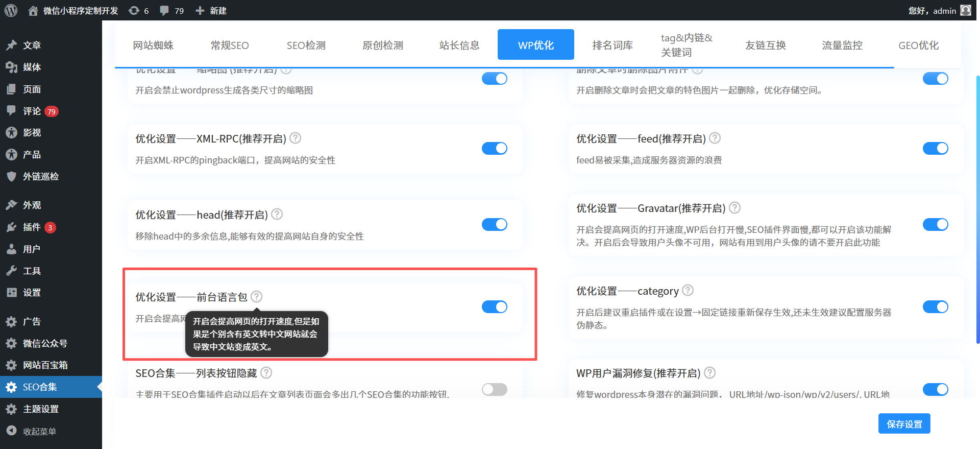980x449 pixels.
Task: Click help icon next to Gravatar(推荐开启)
Action: click(x=735, y=208)
